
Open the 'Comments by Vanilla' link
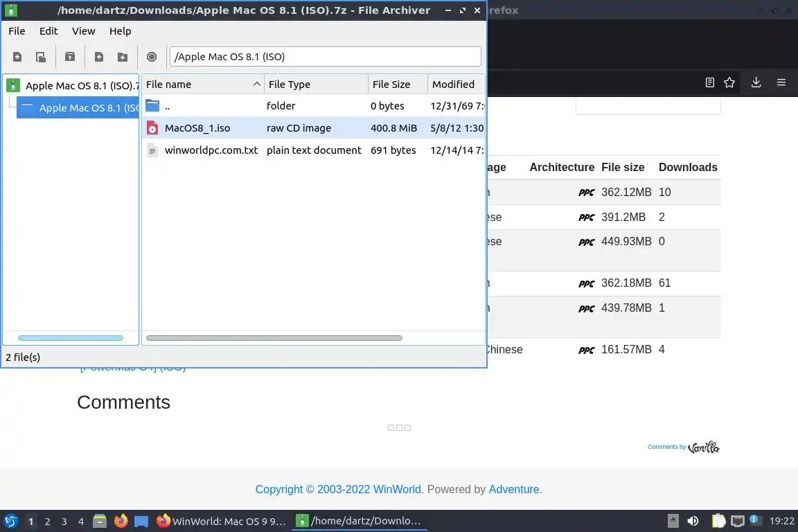684,447
